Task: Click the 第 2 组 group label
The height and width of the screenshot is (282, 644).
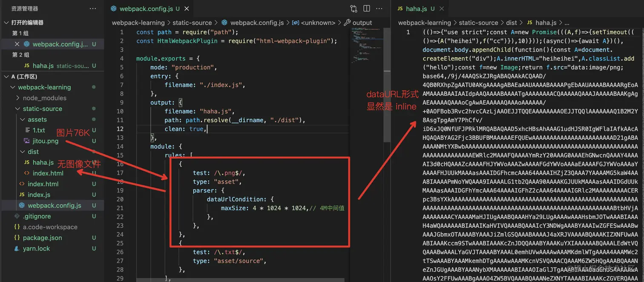Action: tap(20, 55)
